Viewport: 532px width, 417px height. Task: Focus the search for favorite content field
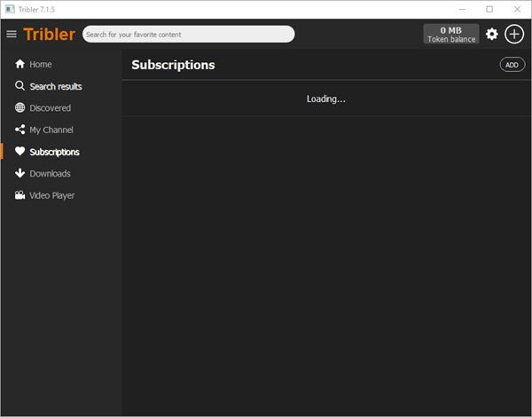[x=188, y=34]
